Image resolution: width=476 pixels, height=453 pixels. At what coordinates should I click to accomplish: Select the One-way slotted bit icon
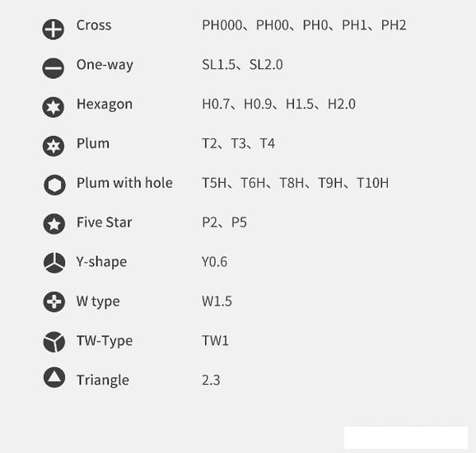pos(54,68)
